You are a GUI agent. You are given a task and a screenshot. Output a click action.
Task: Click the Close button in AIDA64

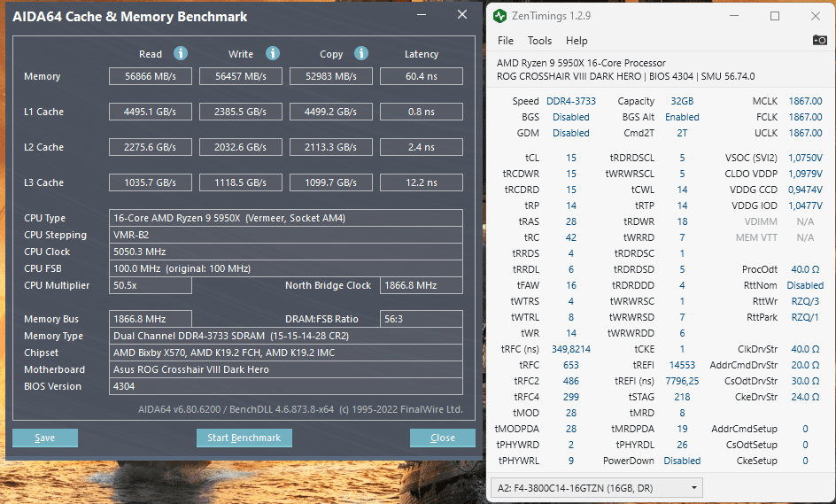pyautogui.click(x=443, y=438)
